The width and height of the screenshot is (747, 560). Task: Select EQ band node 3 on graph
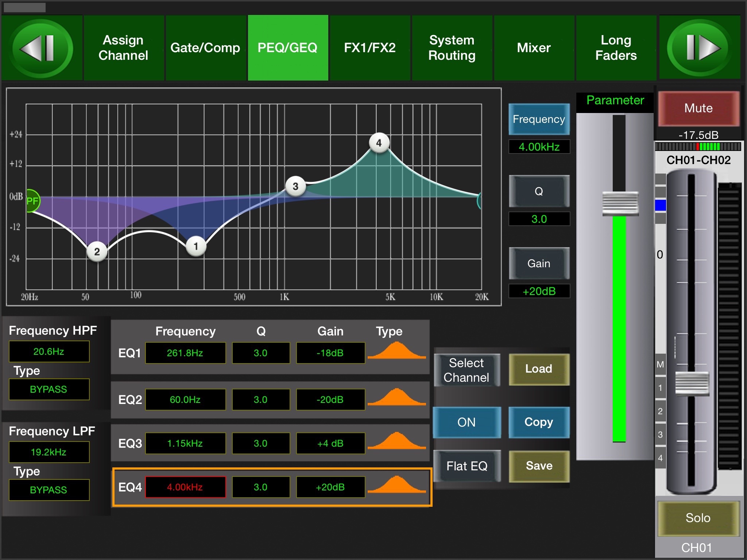click(295, 186)
